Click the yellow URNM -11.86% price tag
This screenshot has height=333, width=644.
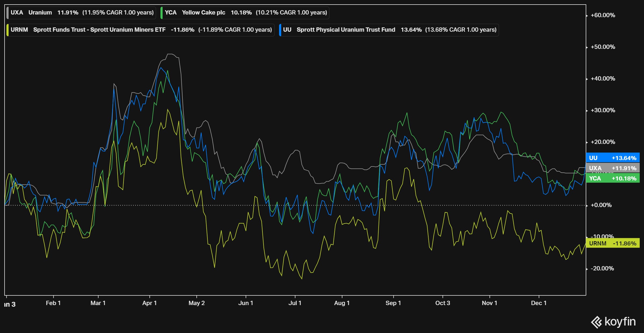[613, 243]
